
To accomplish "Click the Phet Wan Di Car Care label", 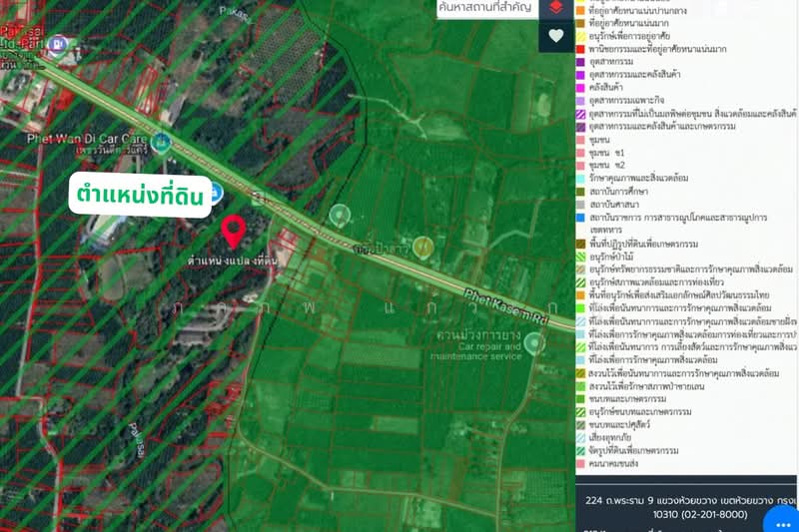I will tap(87, 139).
